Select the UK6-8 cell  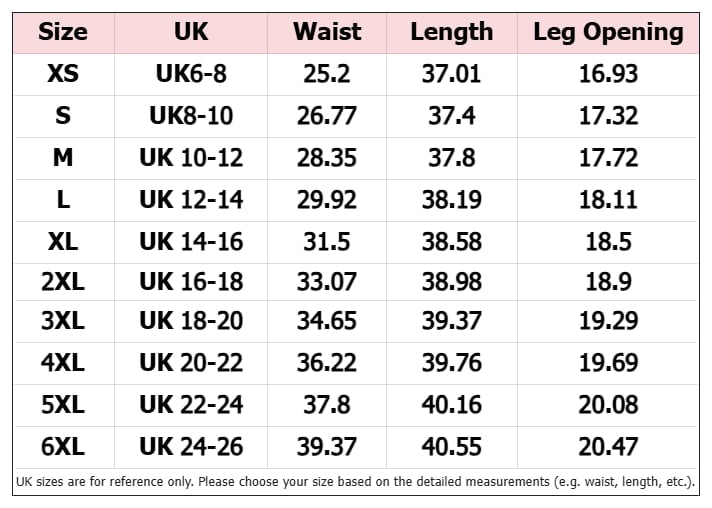tap(191, 74)
